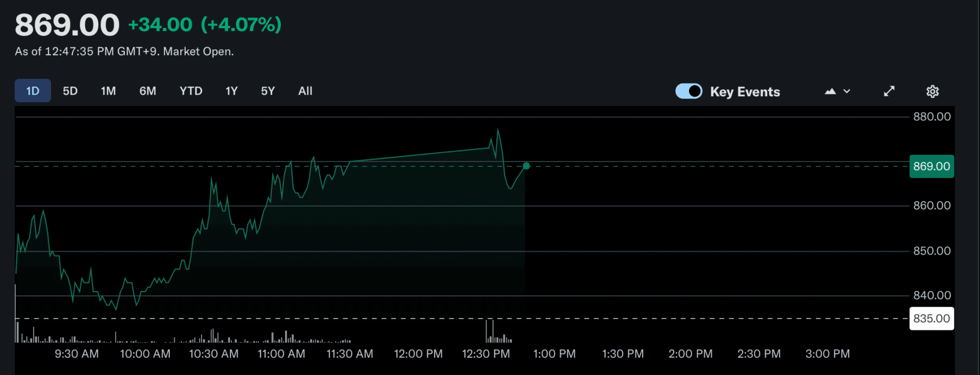The image size is (980, 375).
Task: Toggle Key Events switch off
Action: point(688,91)
